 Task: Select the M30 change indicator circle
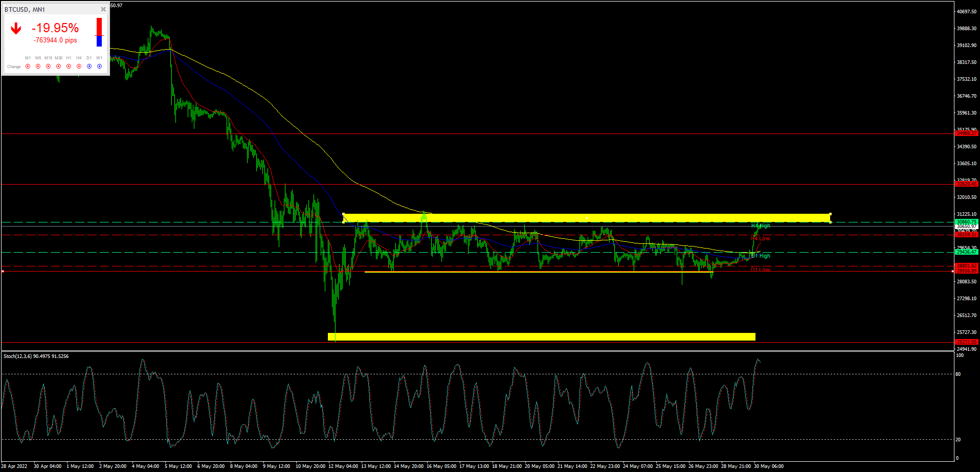[x=58, y=66]
